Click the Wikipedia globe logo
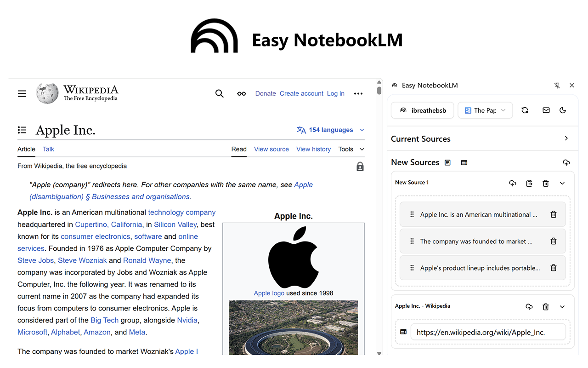Image resolution: width=588 pixels, height=368 pixels. [x=47, y=93]
